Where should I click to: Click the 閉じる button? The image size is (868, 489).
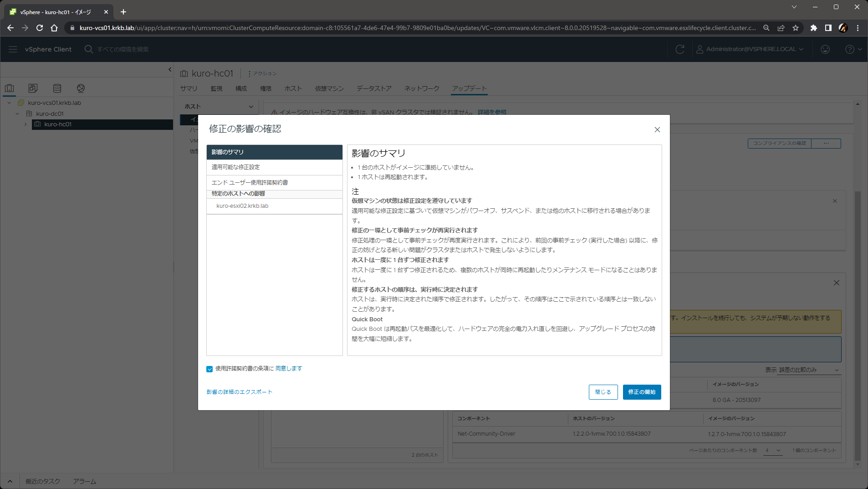tap(603, 392)
